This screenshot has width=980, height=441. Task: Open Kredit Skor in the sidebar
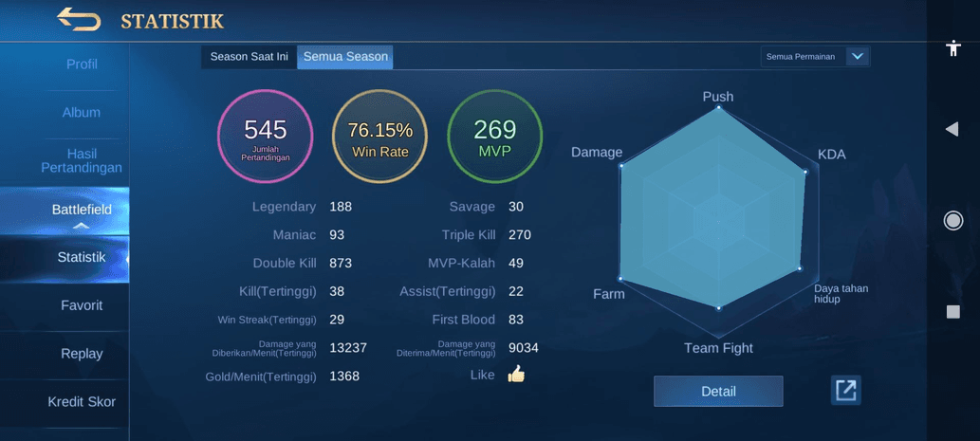coord(82,402)
